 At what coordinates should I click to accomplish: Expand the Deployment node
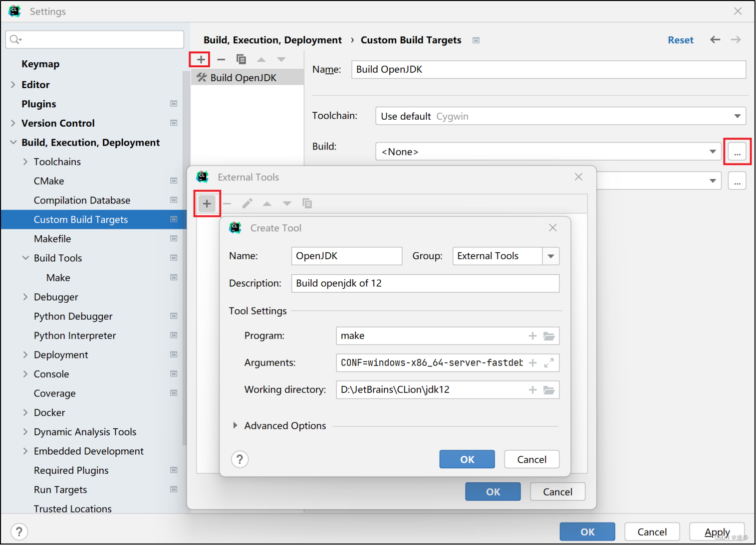pyautogui.click(x=25, y=355)
